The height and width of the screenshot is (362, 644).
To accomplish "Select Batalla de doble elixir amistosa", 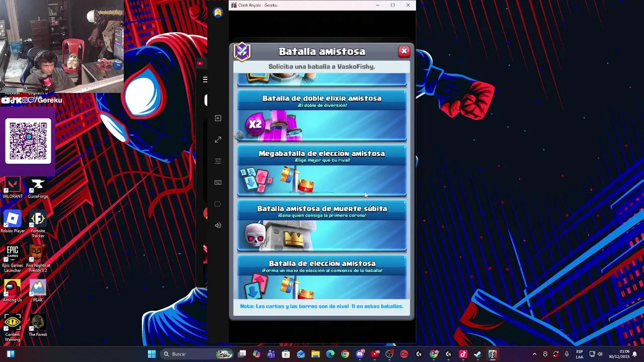I will [322, 116].
